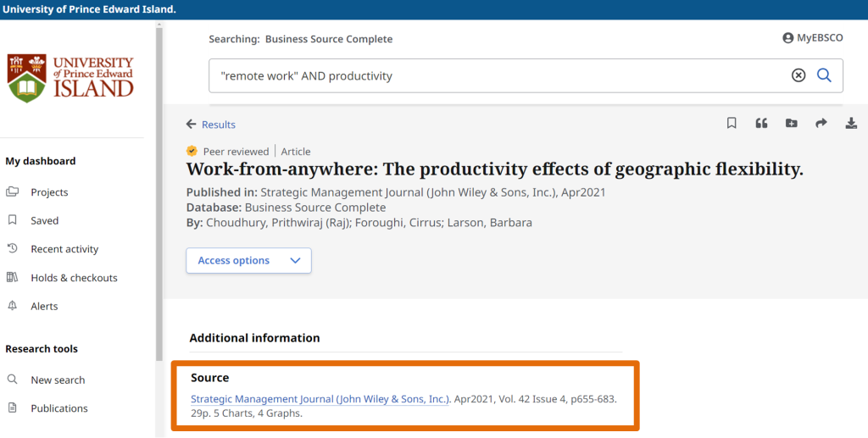Click the 'Additional information' heading

[254, 338]
